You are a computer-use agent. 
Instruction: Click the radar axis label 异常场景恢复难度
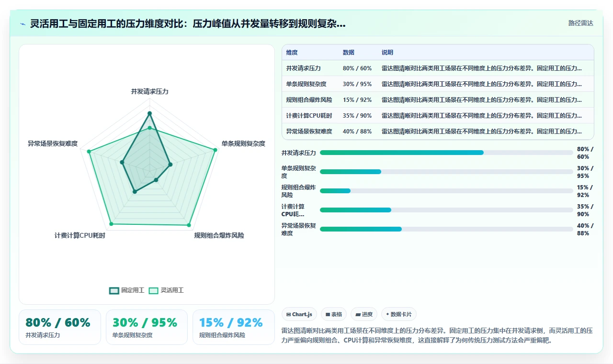[53, 143]
